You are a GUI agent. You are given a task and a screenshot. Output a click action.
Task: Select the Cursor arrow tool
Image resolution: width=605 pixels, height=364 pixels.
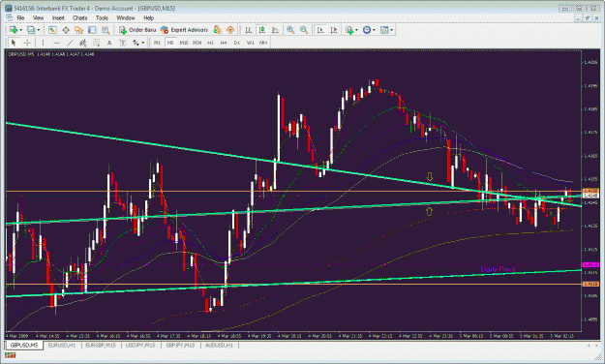[x=14, y=43]
